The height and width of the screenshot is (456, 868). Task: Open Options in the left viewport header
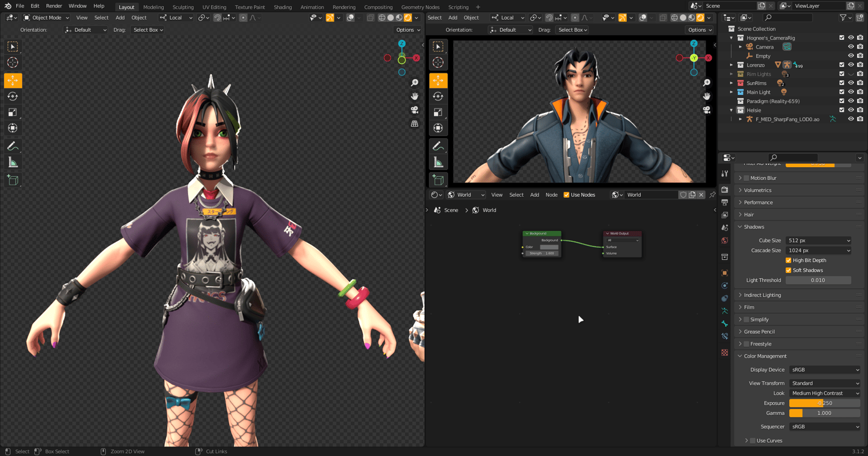pyautogui.click(x=407, y=30)
